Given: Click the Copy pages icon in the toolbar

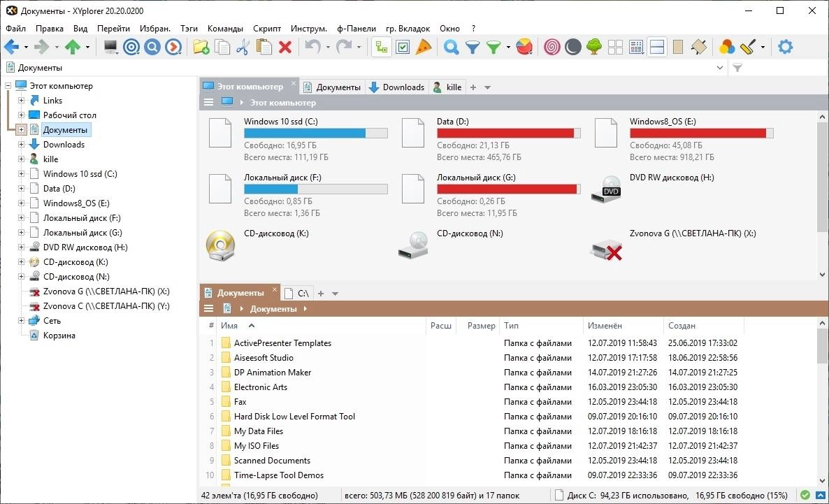Looking at the screenshot, I should click(222, 47).
